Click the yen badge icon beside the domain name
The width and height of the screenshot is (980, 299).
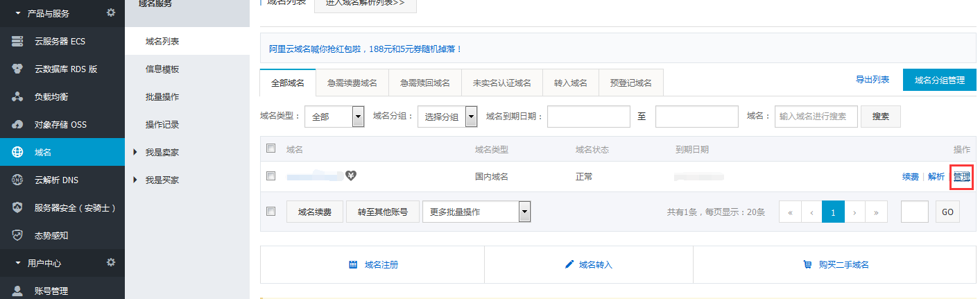point(351,176)
